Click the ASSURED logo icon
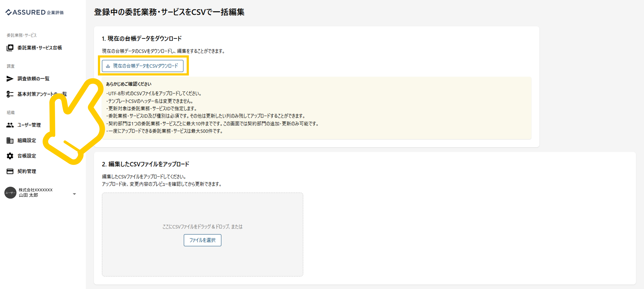The width and height of the screenshot is (644, 289). click(x=8, y=12)
